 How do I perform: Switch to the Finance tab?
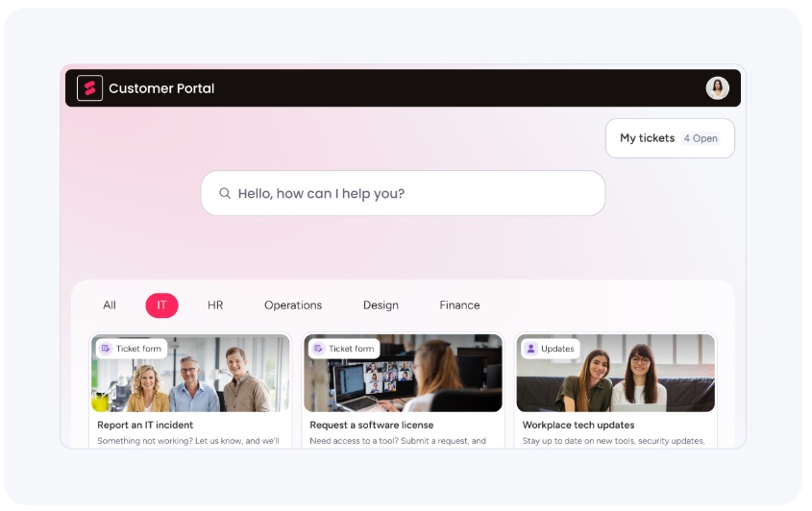pyautogui.click(x=459, y=305)
